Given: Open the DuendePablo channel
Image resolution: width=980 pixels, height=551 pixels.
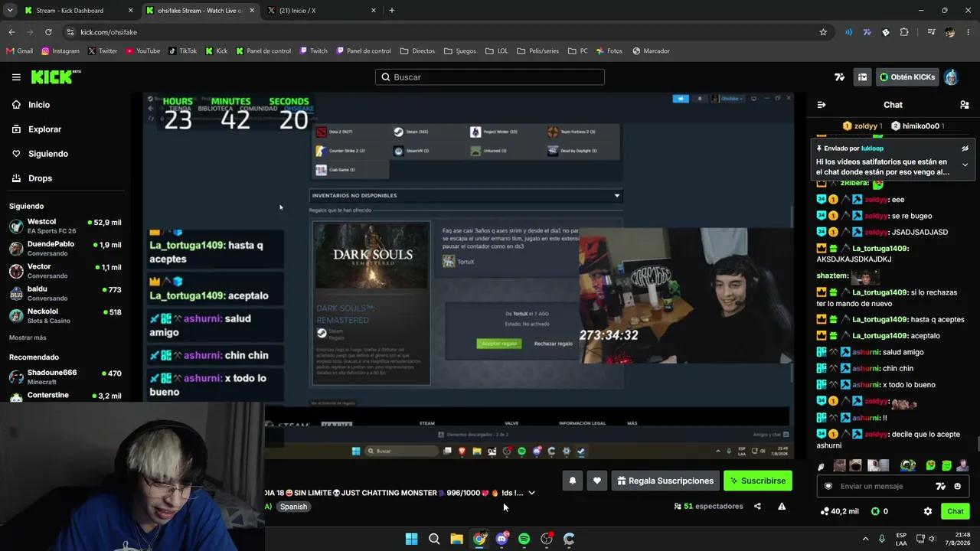Looking at the screenshot, I should [65, 249].
